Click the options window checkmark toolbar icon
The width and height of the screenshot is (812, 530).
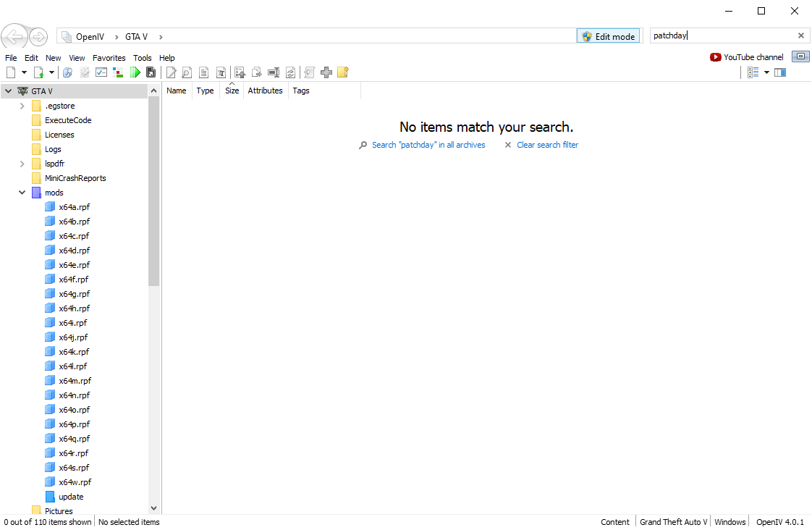pos(101,72)
